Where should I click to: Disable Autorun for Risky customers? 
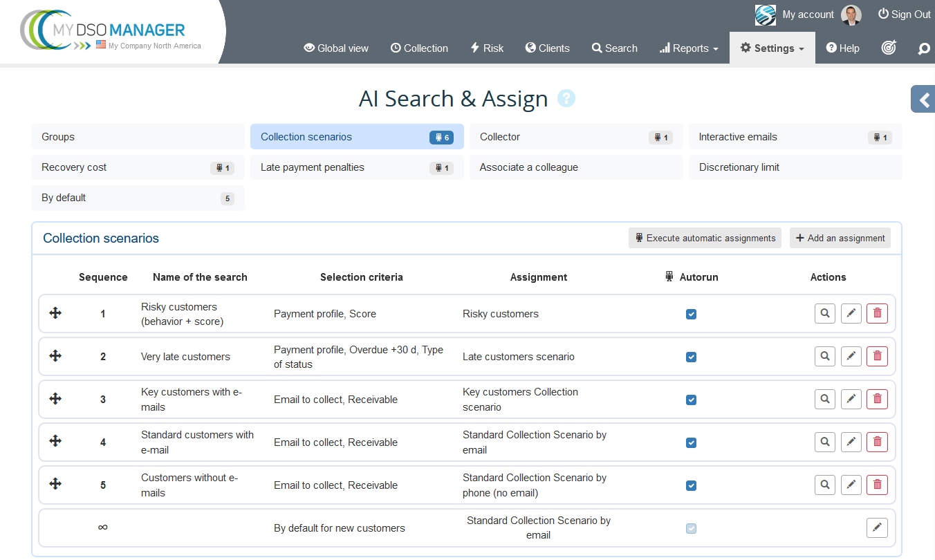tap(691, 314)
